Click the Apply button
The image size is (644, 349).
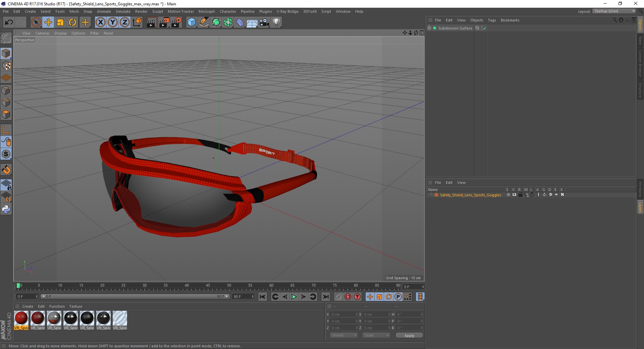tap(409, 336)
